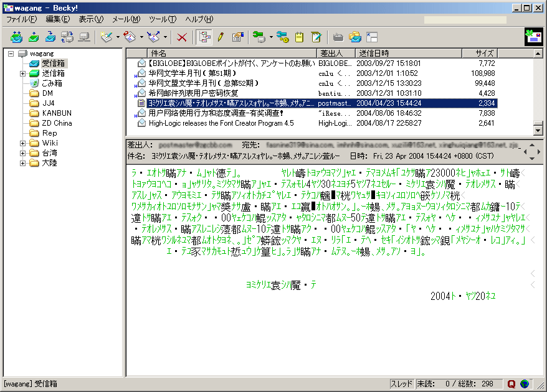Click the message list scrollbar down arrow
The width and height of the screenshot is (547, 392).
(x=538, y=131)
